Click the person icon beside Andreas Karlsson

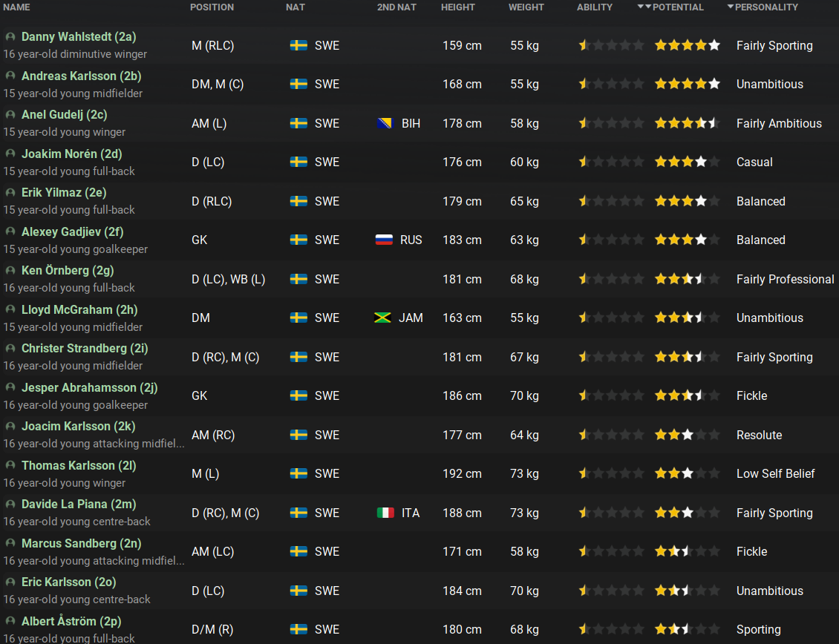pyautogui.click(x=10, y=76)
